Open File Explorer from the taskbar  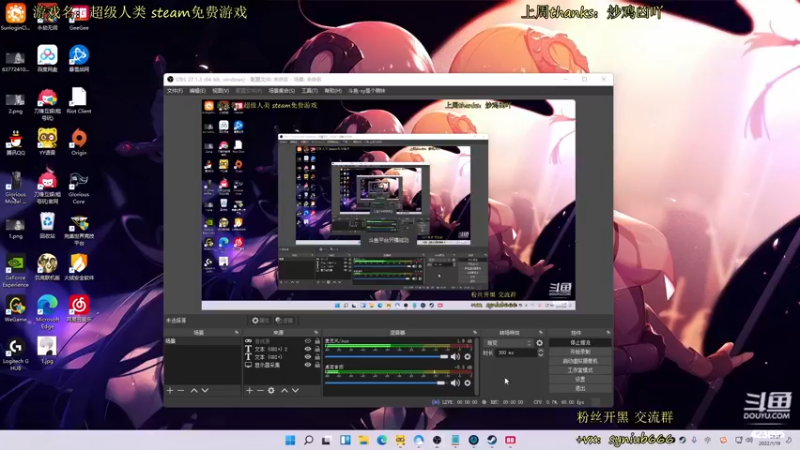pos(363,440)
